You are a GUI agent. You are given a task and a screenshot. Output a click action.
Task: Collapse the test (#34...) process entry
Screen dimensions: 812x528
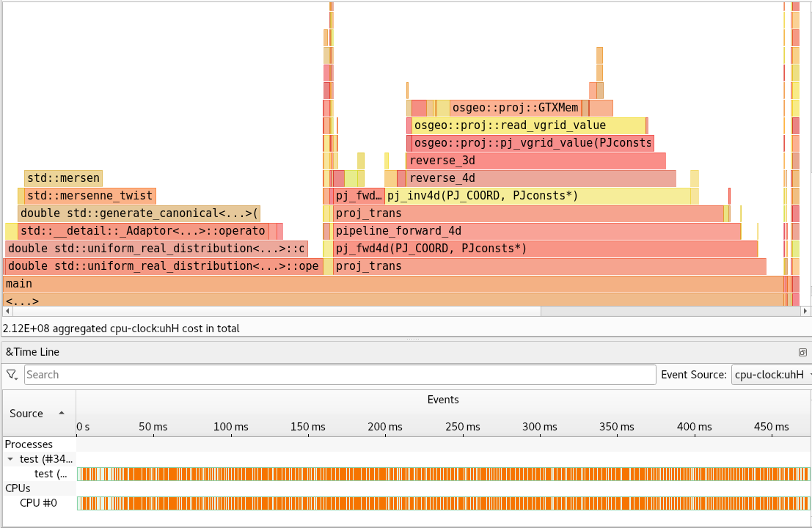[9, 458]
